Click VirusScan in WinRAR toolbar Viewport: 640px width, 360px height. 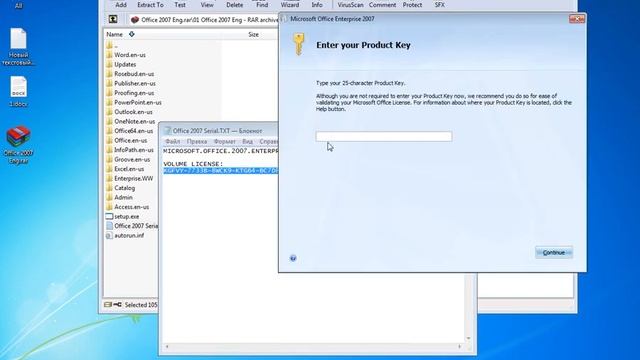[x=350, y=5]
